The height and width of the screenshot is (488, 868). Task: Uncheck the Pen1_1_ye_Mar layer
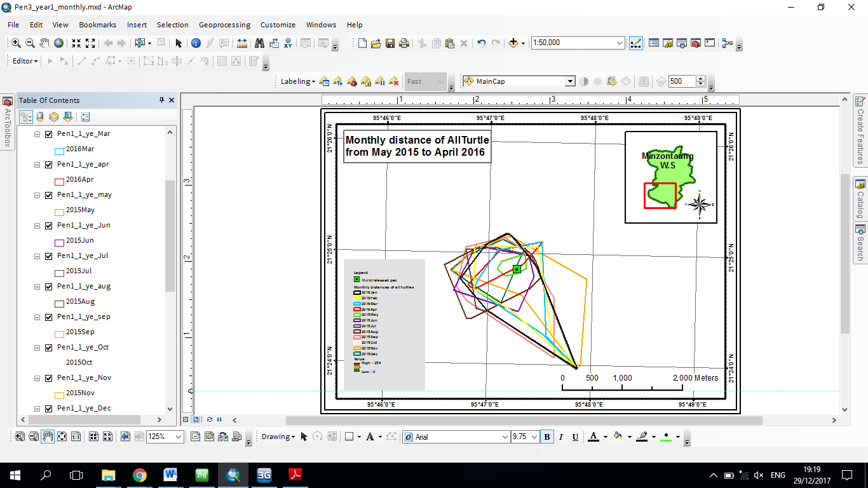point(49,134)
